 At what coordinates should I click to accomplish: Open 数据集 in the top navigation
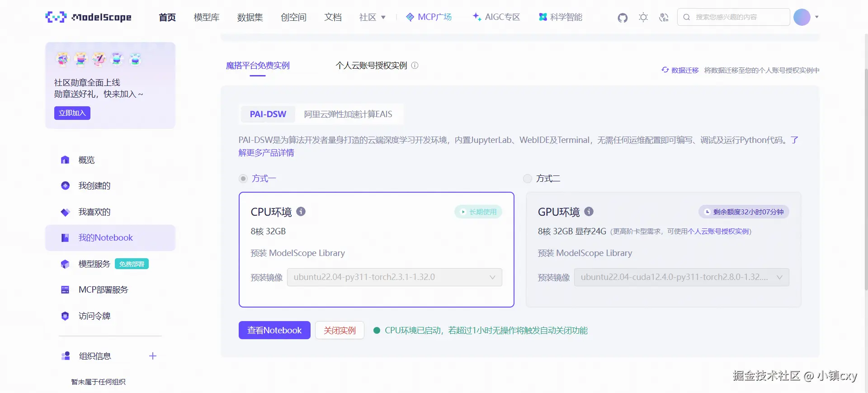point(250,17)
